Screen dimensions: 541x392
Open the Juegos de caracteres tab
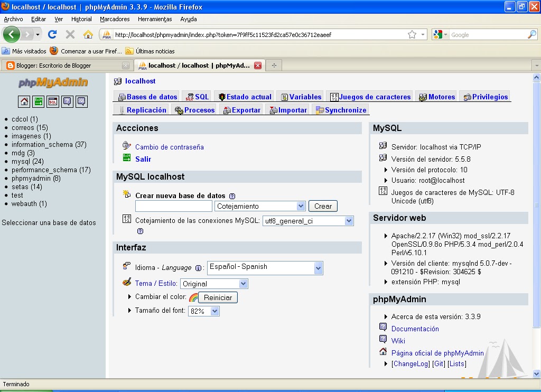(370, 97)
